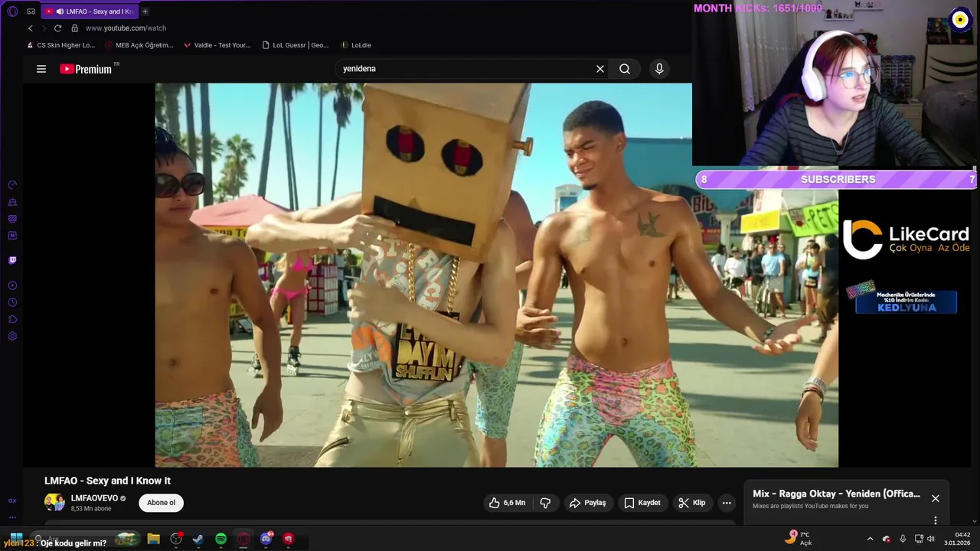Dislike the video
This screenshot has width=980, height=551.
546,503
